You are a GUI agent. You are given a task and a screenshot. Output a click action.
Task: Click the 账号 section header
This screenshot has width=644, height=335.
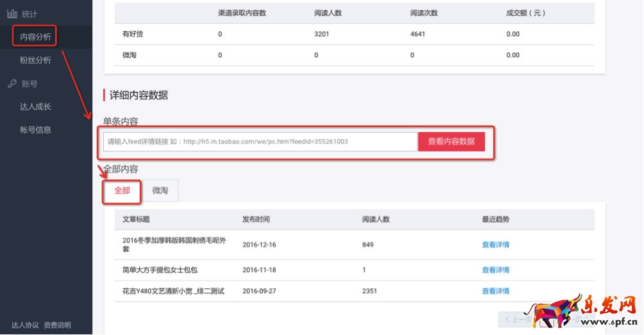coord(30,83)
